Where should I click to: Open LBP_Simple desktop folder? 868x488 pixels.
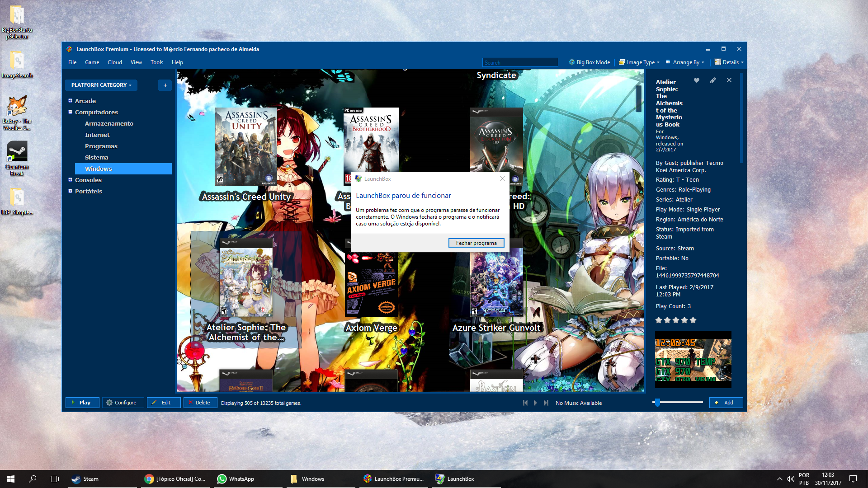[x=17, y=201]
